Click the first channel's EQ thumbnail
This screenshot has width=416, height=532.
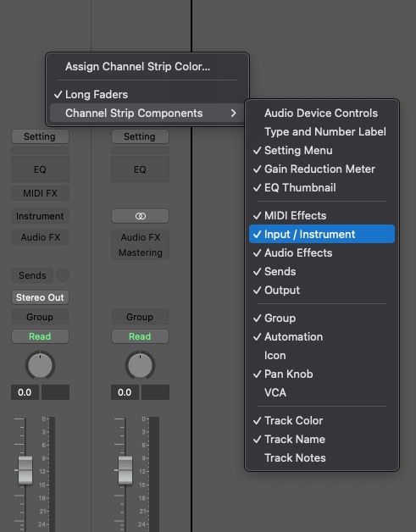point(40,169)
